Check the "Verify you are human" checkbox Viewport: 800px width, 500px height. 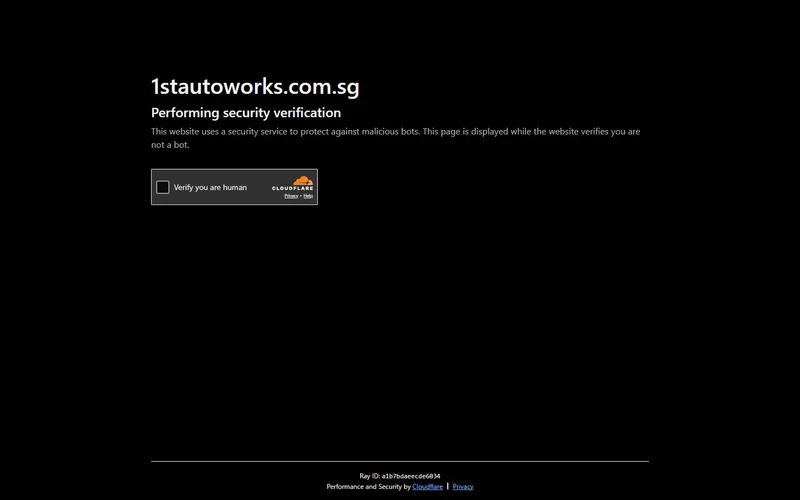click(x=163, y=187)
